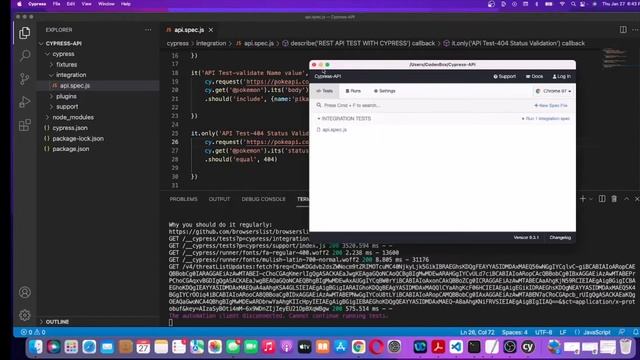Viewport: 640px width, 360px height.
Task: Close the api.spec.js editor tab
Action: pyautogui.click(x=211, y=30)
